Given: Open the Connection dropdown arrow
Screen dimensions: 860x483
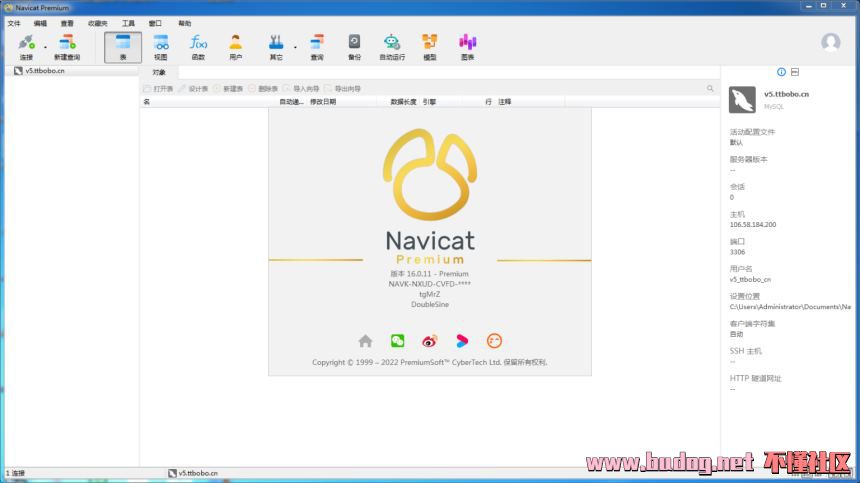Looking at the screenshot, I should (45, 47).
